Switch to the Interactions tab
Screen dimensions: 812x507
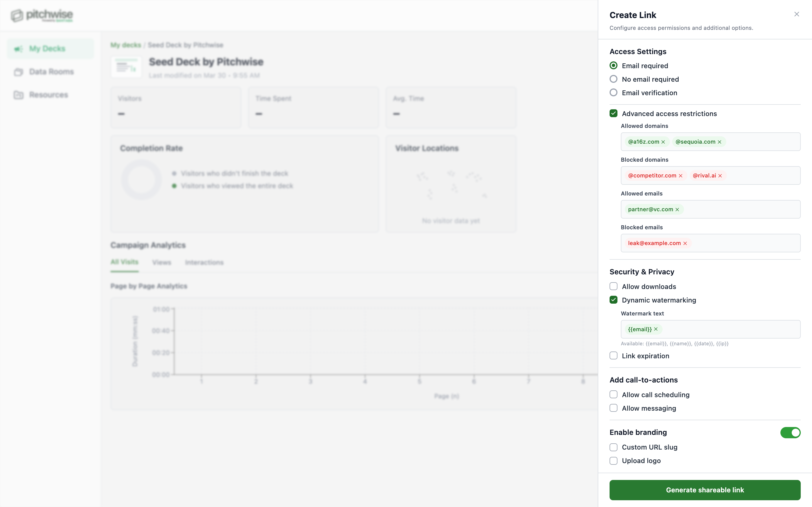[x=204, y=262]
